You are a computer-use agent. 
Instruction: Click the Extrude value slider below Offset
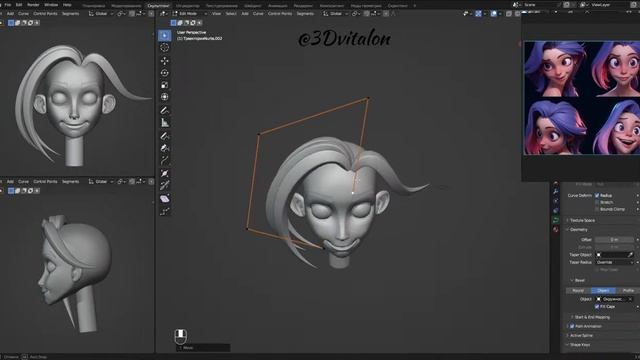tap(614, 247)
